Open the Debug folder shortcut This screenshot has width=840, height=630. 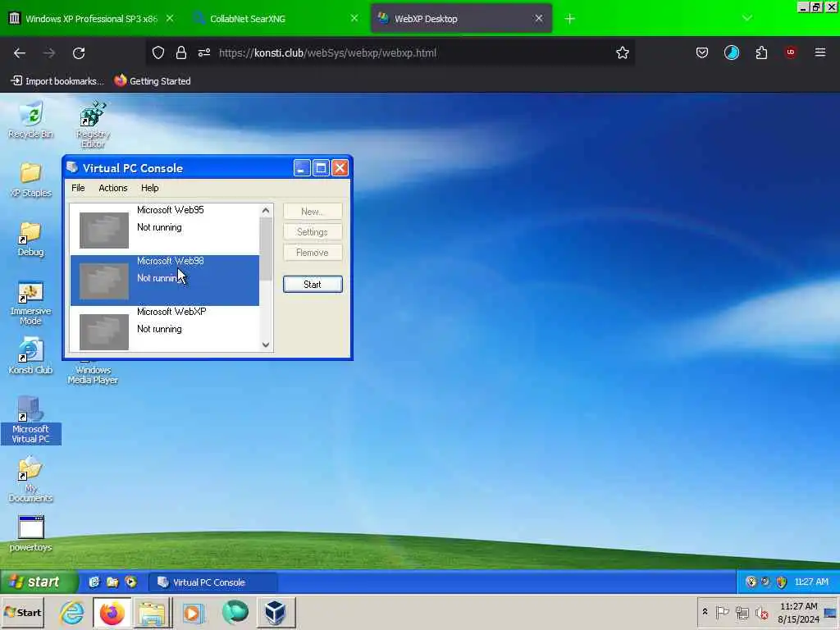tap(30, 239)
